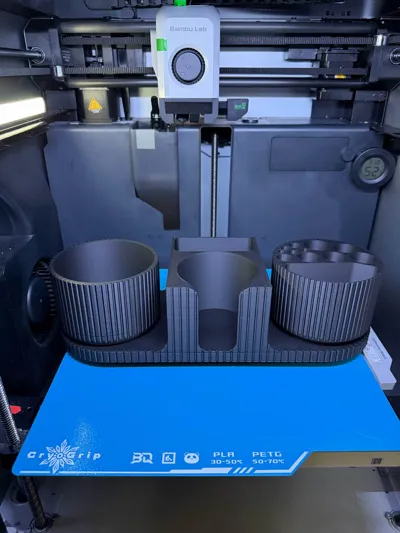Click the right print with round holes
Screen dimensions: 400x533
326,291
